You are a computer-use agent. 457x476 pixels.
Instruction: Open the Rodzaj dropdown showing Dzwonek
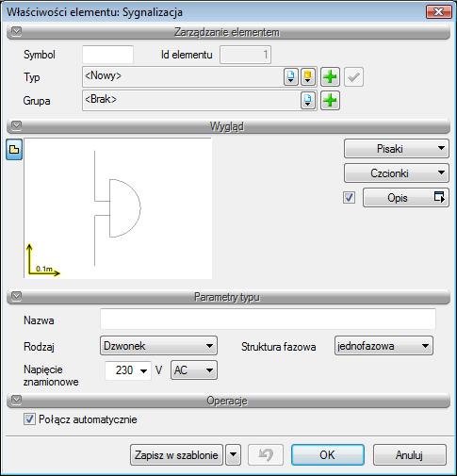pos(158,346)
